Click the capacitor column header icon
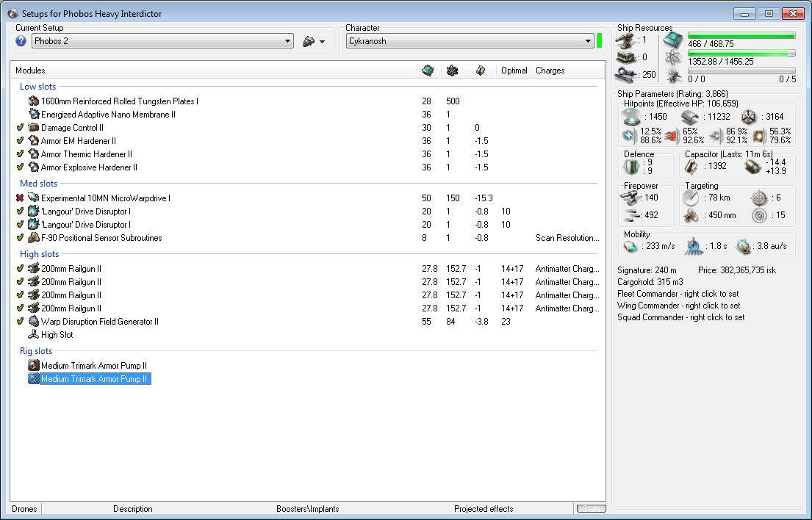The width and height of the screenshot is (812, 520). [481, 71]
